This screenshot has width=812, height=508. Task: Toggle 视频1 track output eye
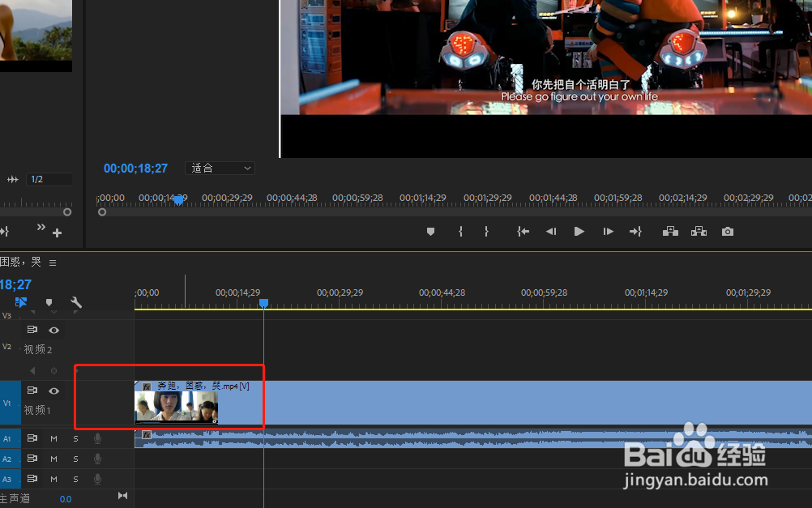[x=53, y=391]
